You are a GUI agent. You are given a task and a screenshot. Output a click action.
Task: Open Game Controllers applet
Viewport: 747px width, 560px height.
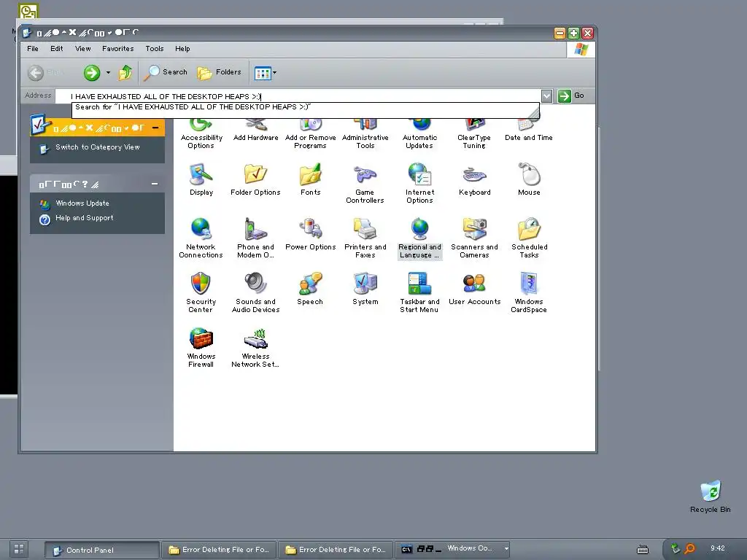(365, 183)
